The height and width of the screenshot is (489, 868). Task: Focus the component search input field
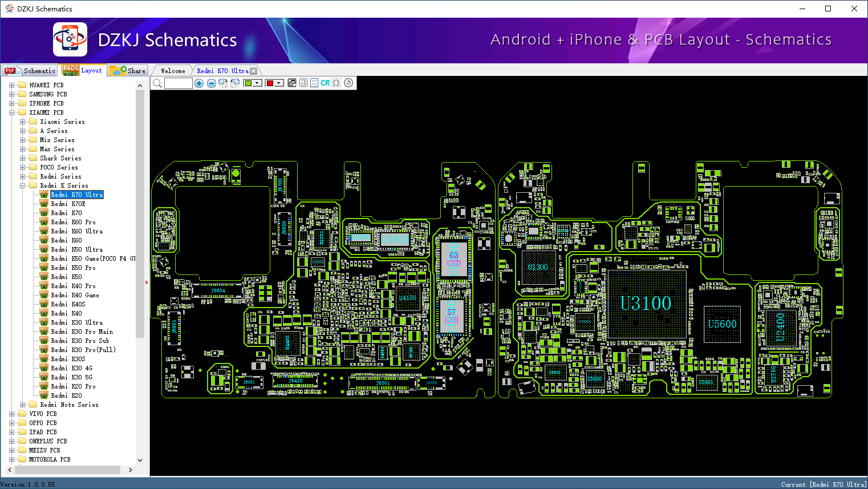179,83
